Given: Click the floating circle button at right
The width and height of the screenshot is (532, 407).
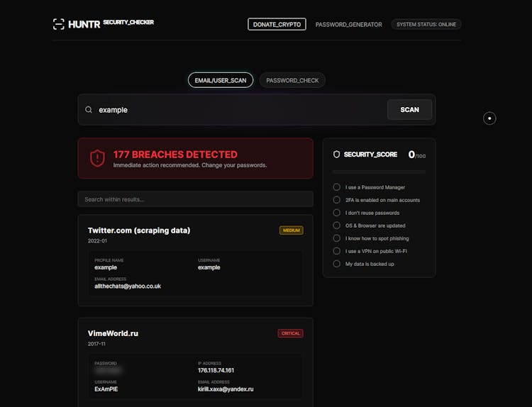Looking at the screenshot, I should pos(489,118).
